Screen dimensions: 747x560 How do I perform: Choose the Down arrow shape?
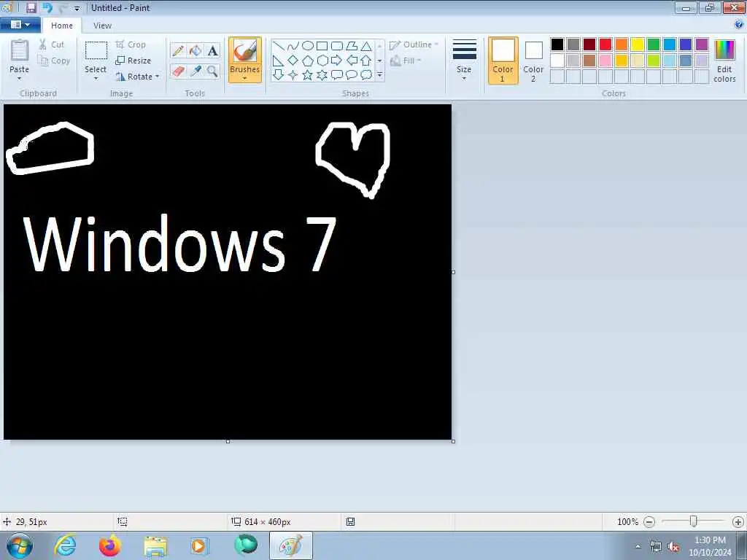279,75
